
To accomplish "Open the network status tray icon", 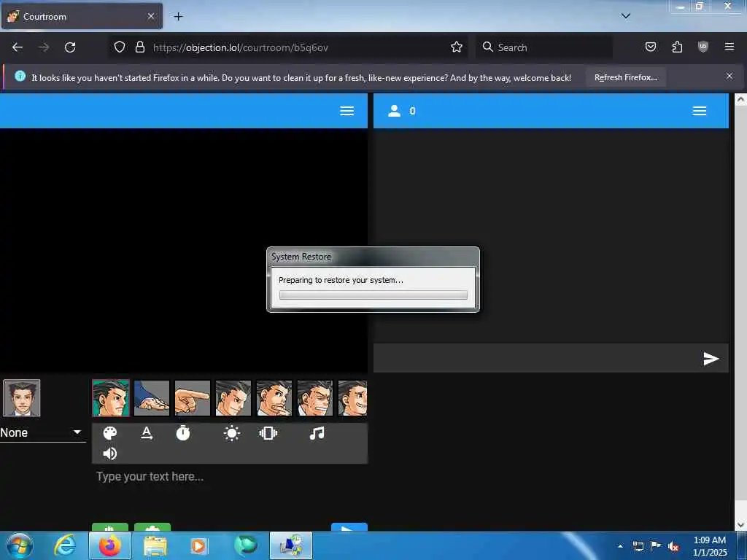I will pyautogui.click(x=638, y=546).
